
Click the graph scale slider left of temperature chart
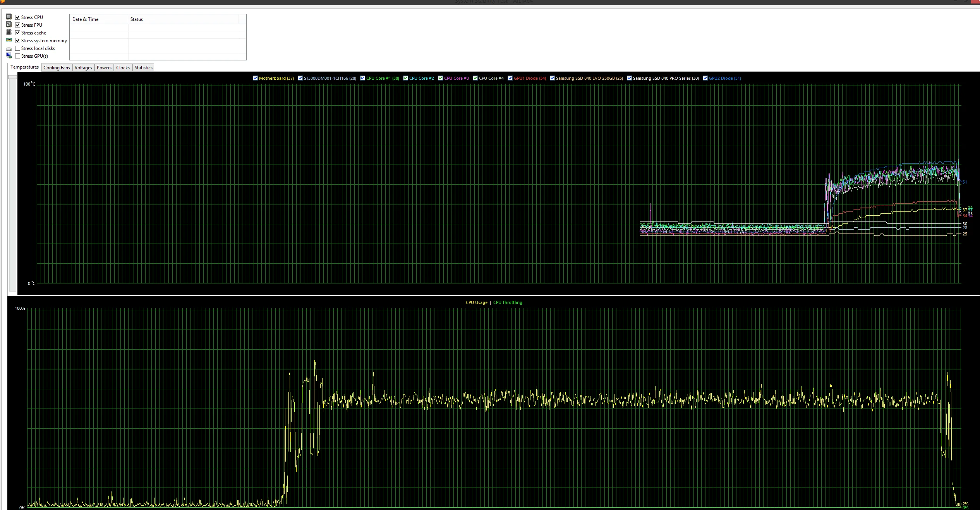[x=12, y=77]
